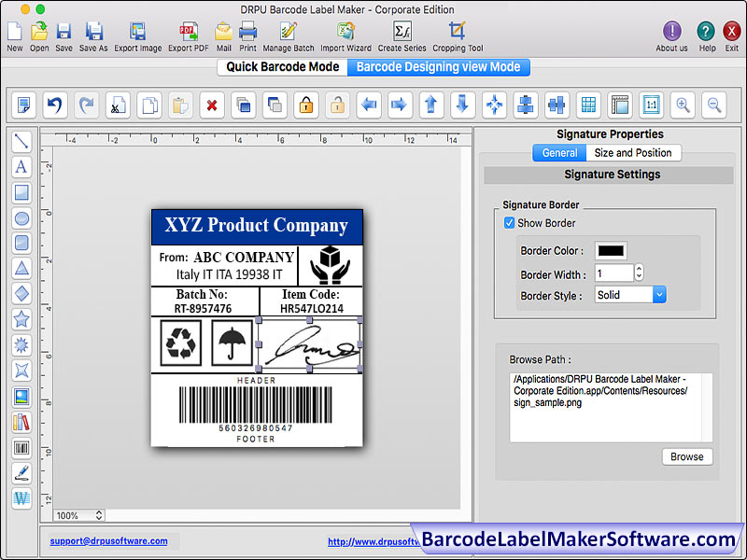This screenshot has height=560, width=747.
Task: Click the recycle symbol on label
Action: tap(180, 343)
